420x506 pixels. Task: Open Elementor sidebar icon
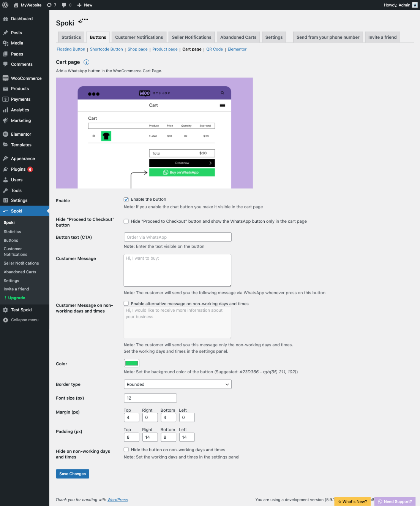(5, 134)
